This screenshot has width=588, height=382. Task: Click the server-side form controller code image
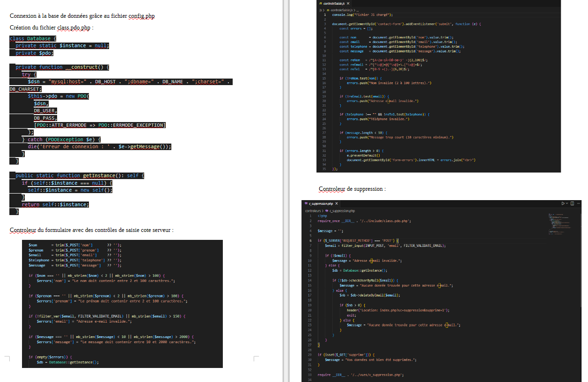click(122, 303)
